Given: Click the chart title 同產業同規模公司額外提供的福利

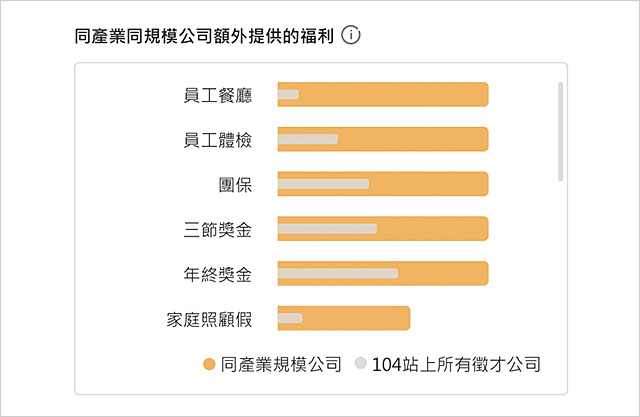Looking at the screenshot, I should (204, 36).
